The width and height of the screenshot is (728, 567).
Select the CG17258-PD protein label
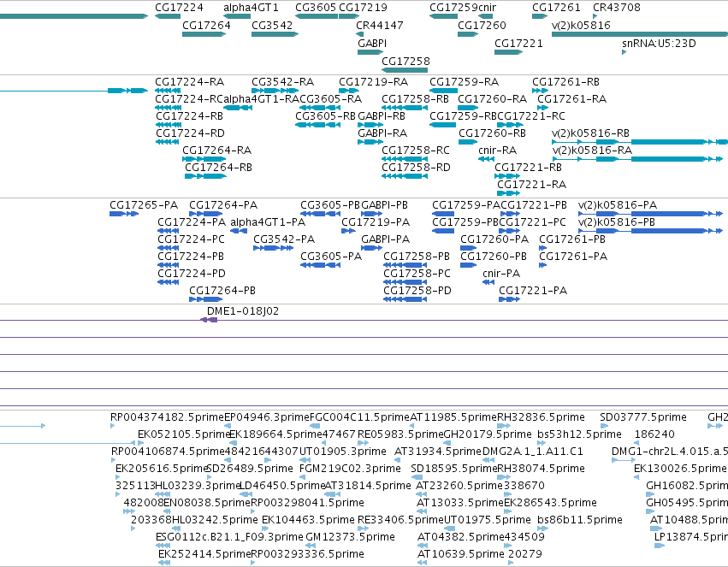coord(417,291)
